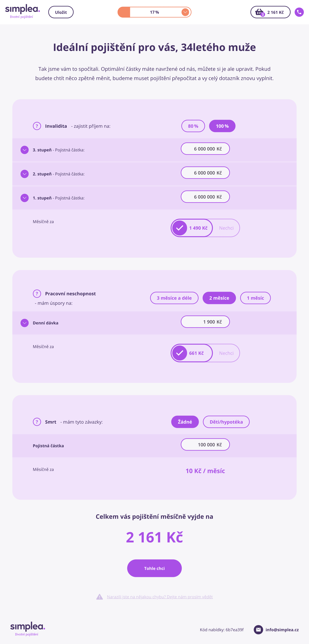This screenshot has height=644, width=309.
Task: Click the shopping basket icon in header
Action: point(259,12)
